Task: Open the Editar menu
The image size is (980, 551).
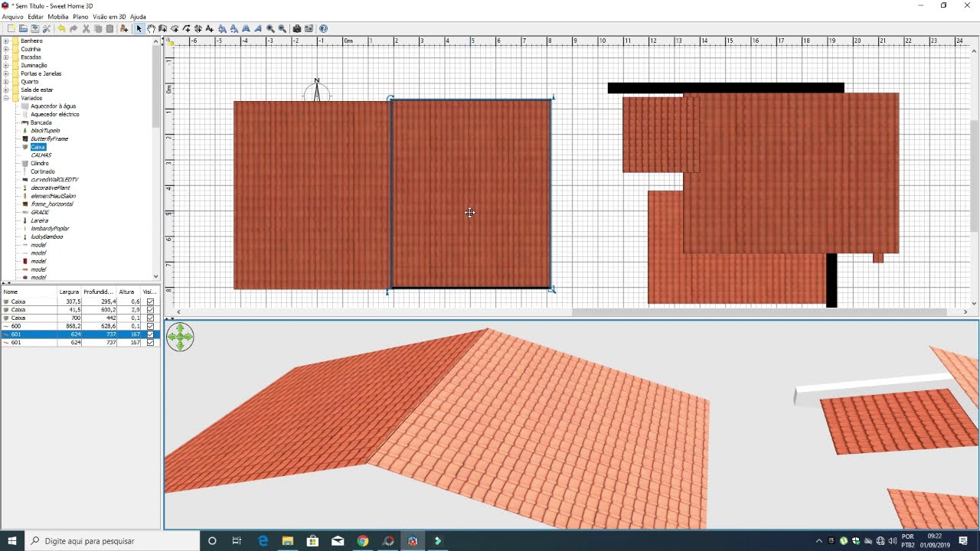Action: 35,16
